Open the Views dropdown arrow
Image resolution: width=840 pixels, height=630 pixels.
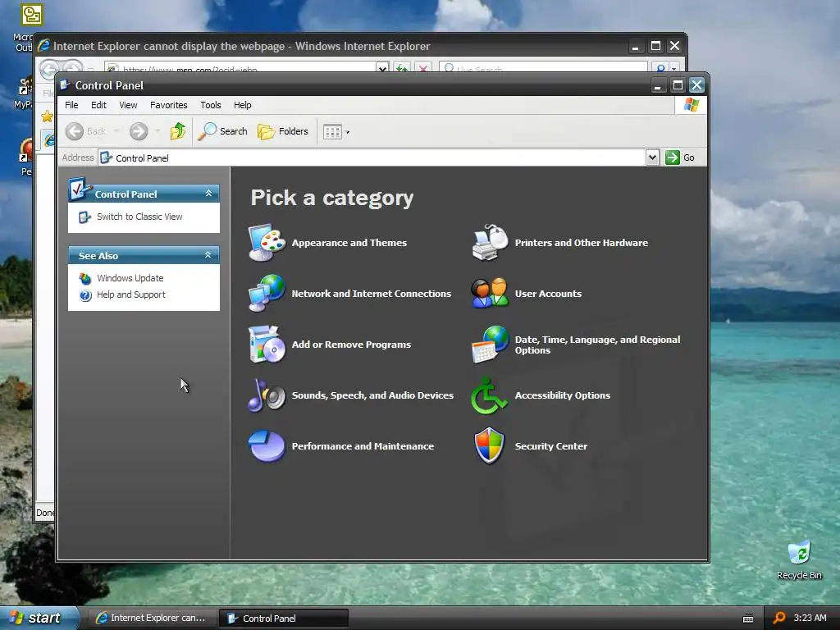[347, 132]
